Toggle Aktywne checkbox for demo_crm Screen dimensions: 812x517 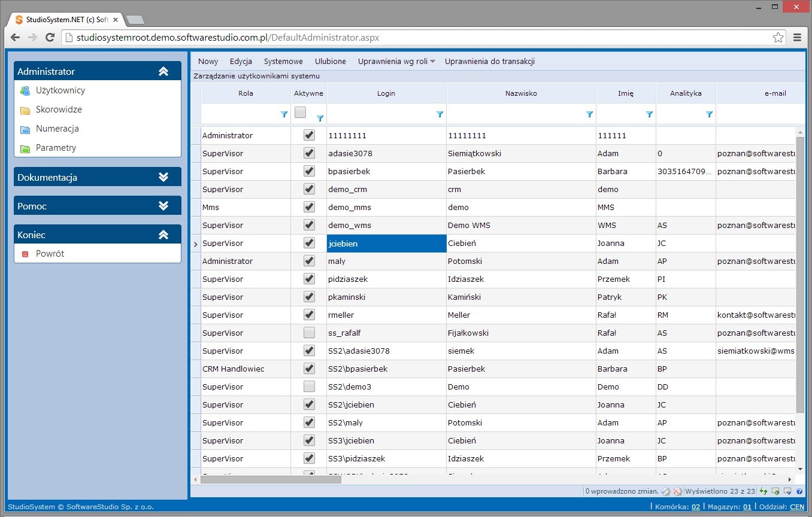click(x=309, y=189)
